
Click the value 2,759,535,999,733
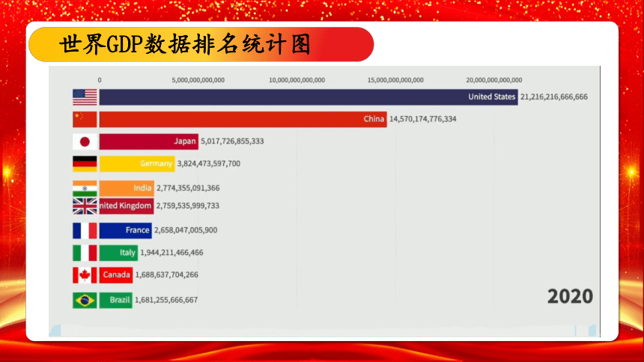(188, 206)
